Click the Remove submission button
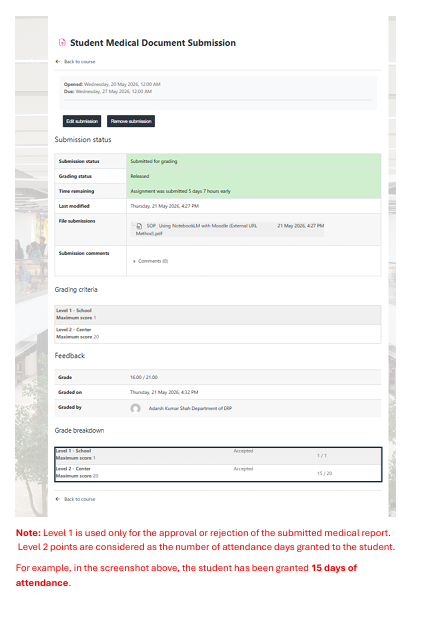 (x=131, y=121)
